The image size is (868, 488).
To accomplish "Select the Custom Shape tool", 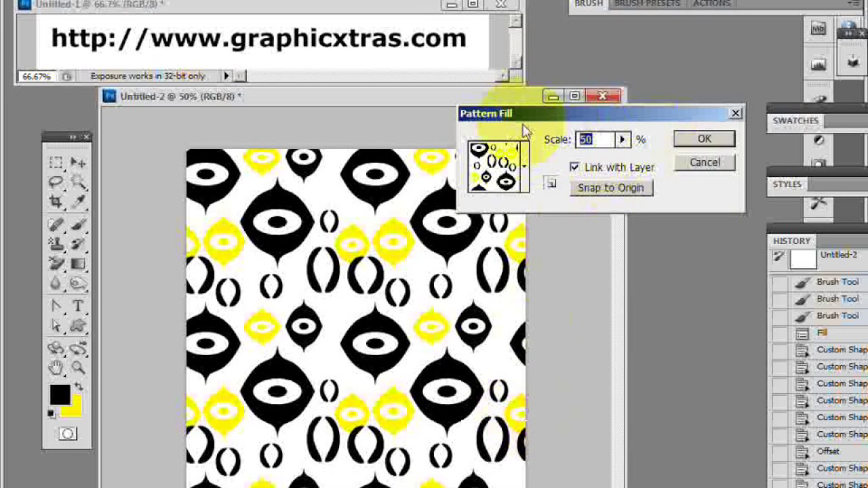I will [78, 326].
